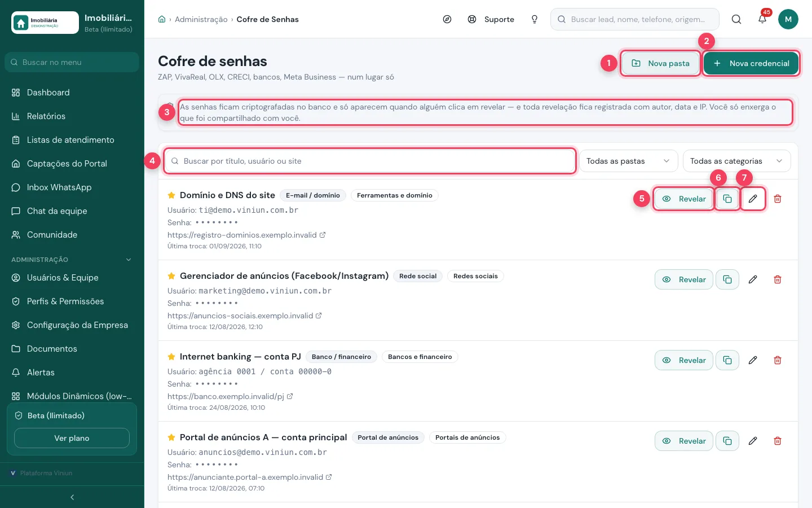Viewport: 812px width, 508px height.
Task: Copy the Gerenciador de anúncios password
Action: [727, 279]
